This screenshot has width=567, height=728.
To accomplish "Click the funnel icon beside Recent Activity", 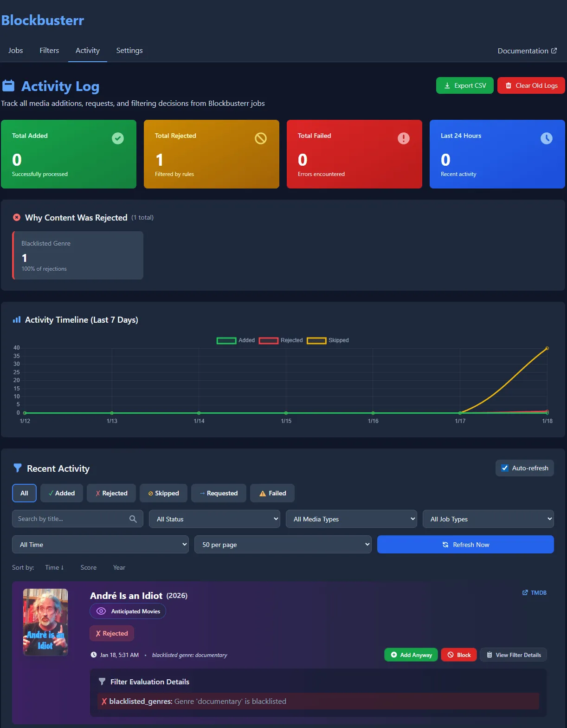I will coord(18,468).
